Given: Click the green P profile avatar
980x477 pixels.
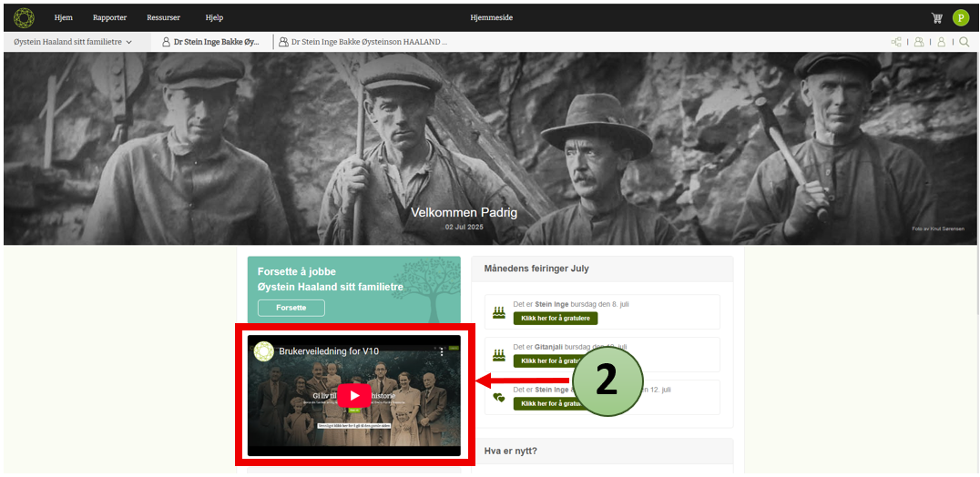Looking at the screenshot, I should [961, 17].
